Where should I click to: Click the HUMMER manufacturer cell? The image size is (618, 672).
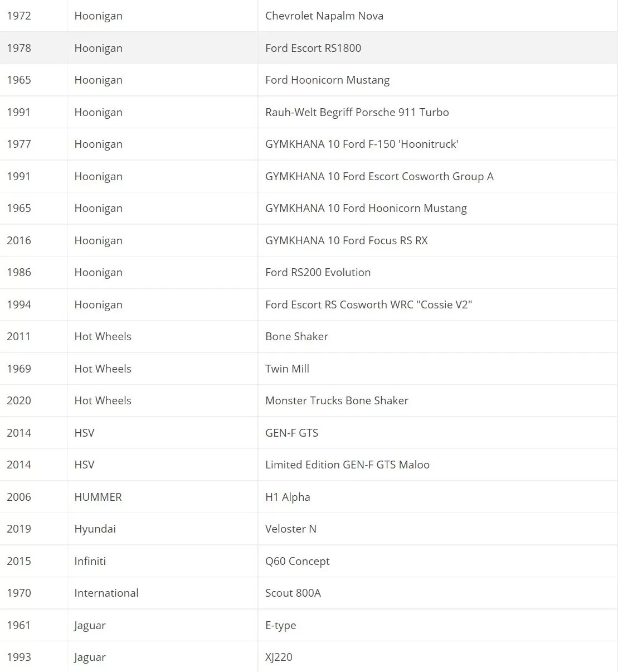click(163, 497)
